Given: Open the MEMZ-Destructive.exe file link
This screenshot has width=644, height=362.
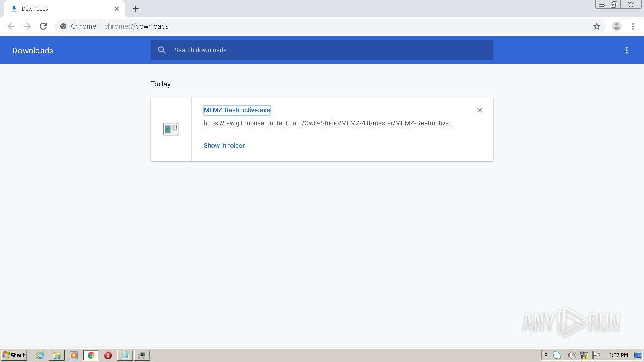Looking at the screenshot, I should tap(237, 110).
